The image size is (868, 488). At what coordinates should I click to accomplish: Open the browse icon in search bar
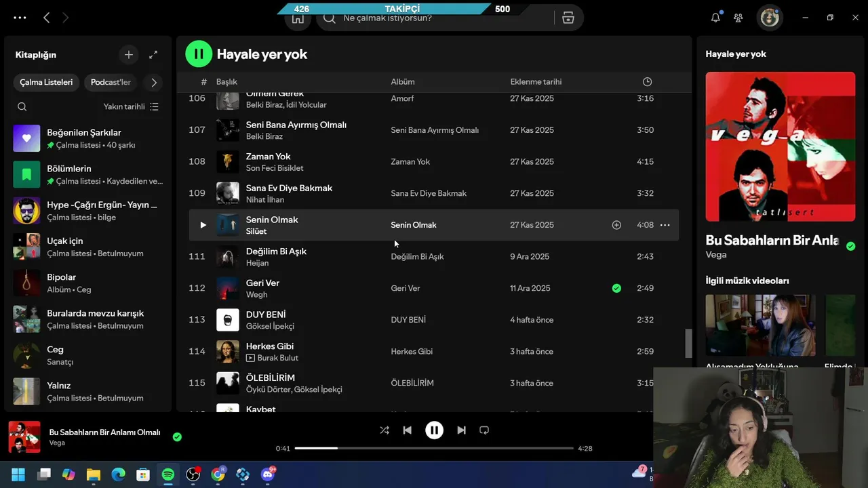(x=568, y=18)
